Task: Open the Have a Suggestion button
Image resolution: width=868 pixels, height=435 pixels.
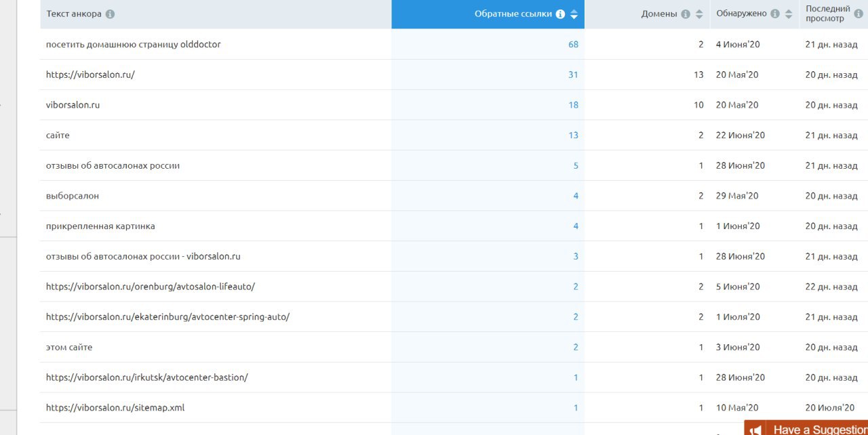Action: pos(806,428)
